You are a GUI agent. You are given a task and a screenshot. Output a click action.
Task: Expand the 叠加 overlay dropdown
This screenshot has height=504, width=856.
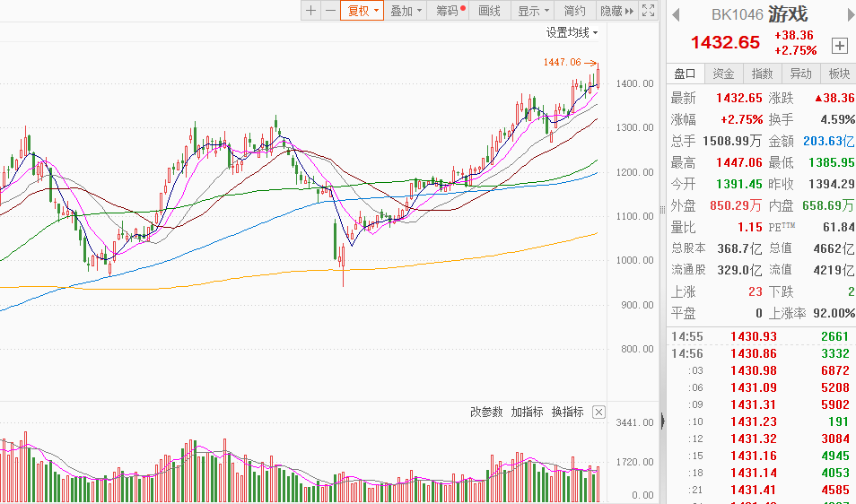point(406,11)
